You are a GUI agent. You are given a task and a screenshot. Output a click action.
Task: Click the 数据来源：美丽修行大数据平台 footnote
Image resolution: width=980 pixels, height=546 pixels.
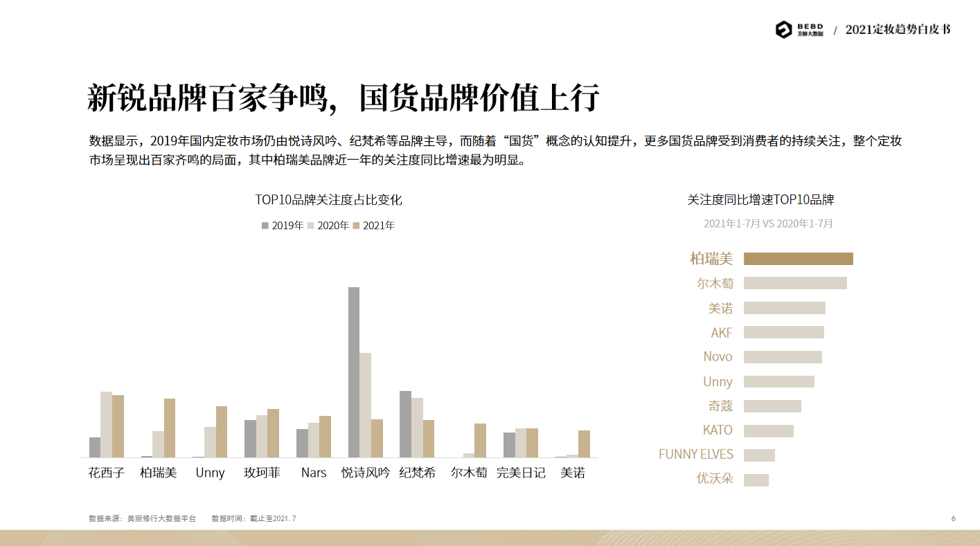click(x=143, y=518)
